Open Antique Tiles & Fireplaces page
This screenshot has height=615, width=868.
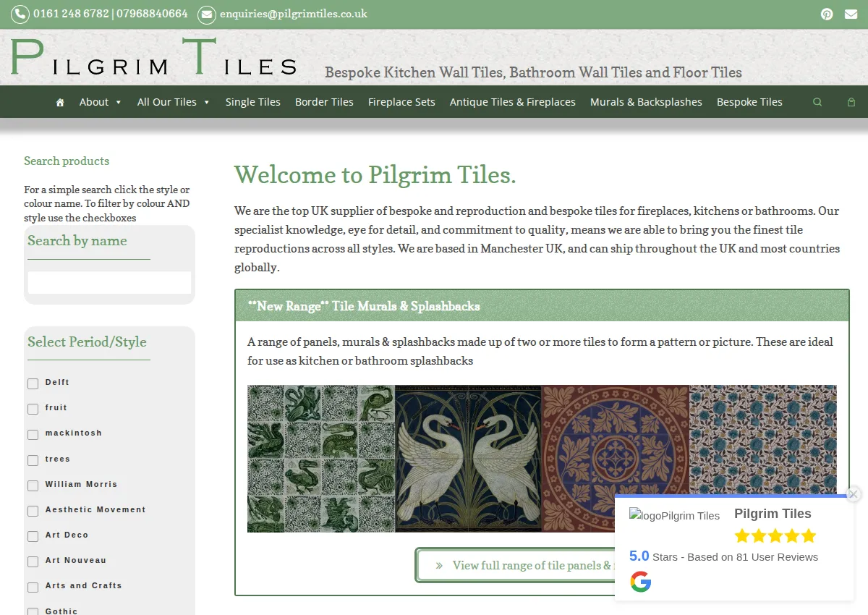pos(513,102)
